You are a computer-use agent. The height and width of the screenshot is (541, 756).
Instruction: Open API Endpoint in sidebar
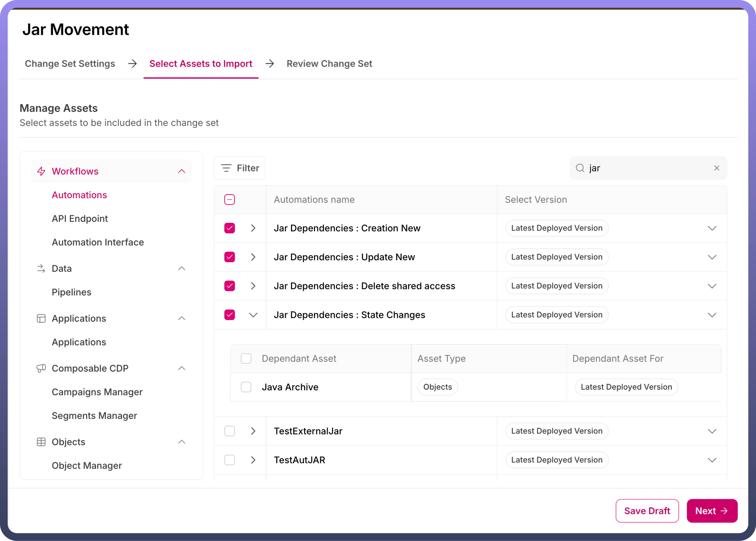coord(80,219)
